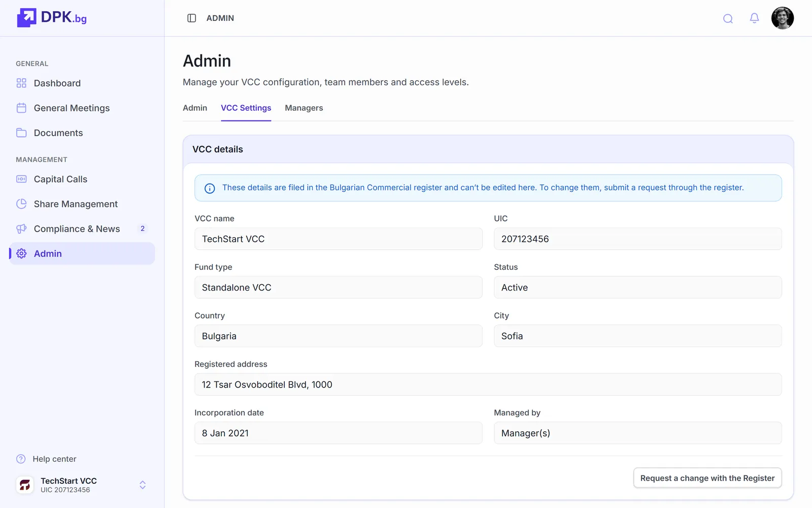Select Admin in sidebar
The image size is (812, 508).
tap(82, 253)
